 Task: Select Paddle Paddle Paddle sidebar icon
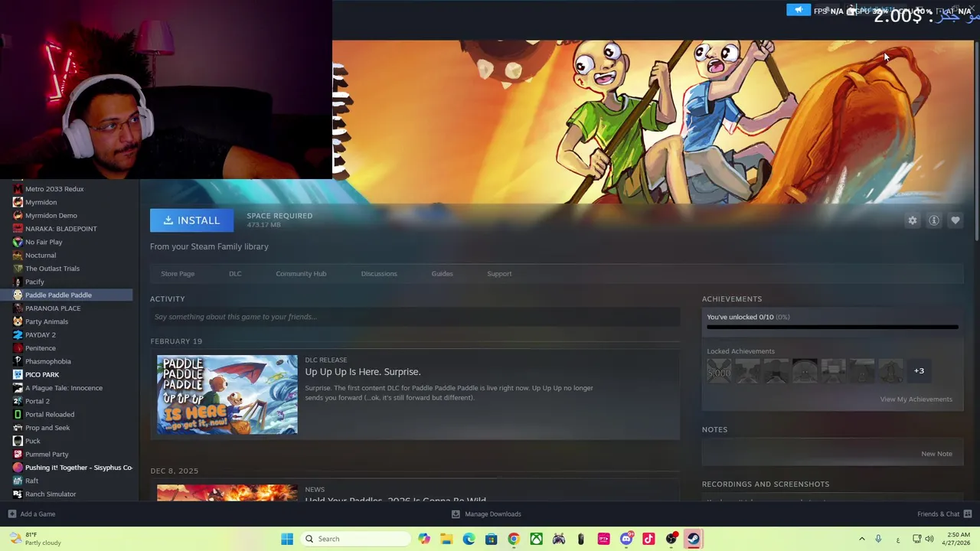point(18,295)
